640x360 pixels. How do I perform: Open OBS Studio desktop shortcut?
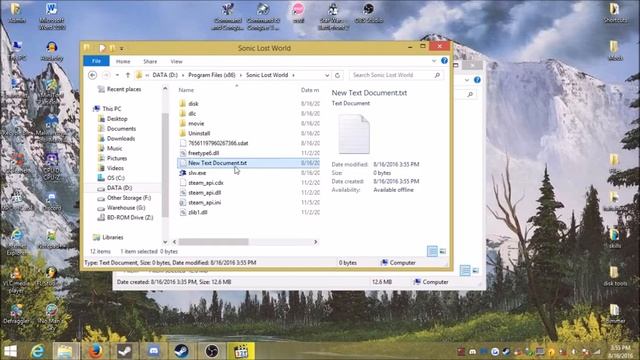tap(369, 13)
